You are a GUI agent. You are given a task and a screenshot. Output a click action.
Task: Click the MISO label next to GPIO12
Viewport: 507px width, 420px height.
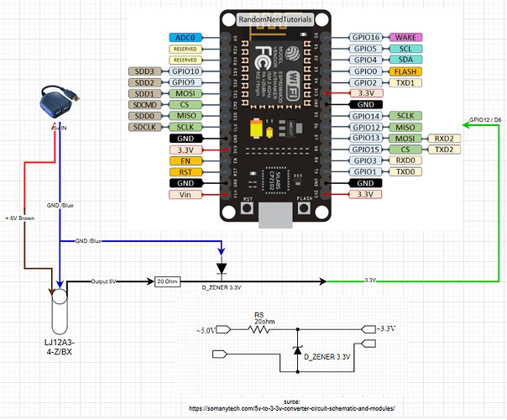[405, 127]
